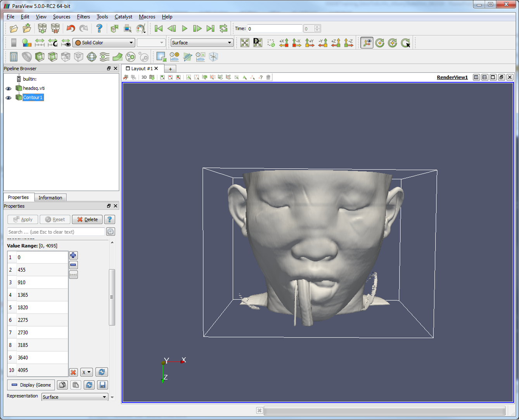Select Contour1 in Pipeline Browser
The width and height of the screenshot is (519, 420).
33,98
